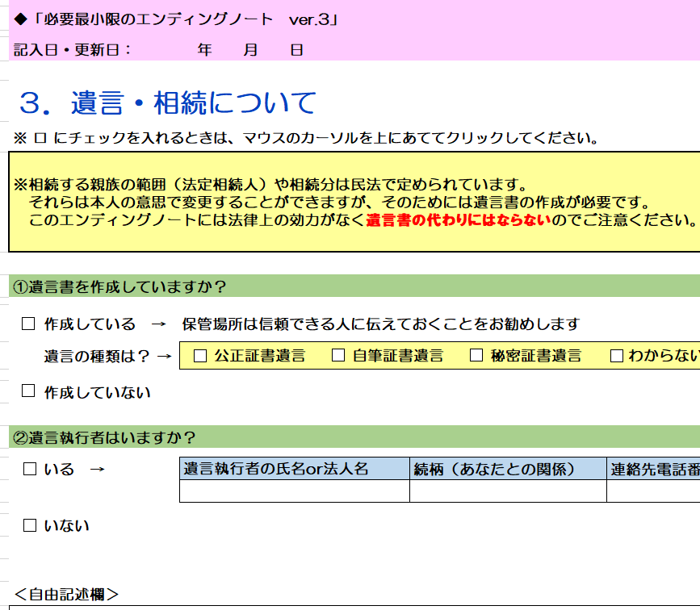Click the 月 field in the date line
The height and width of the screenshot is (610, 700).
coord(250,49)
